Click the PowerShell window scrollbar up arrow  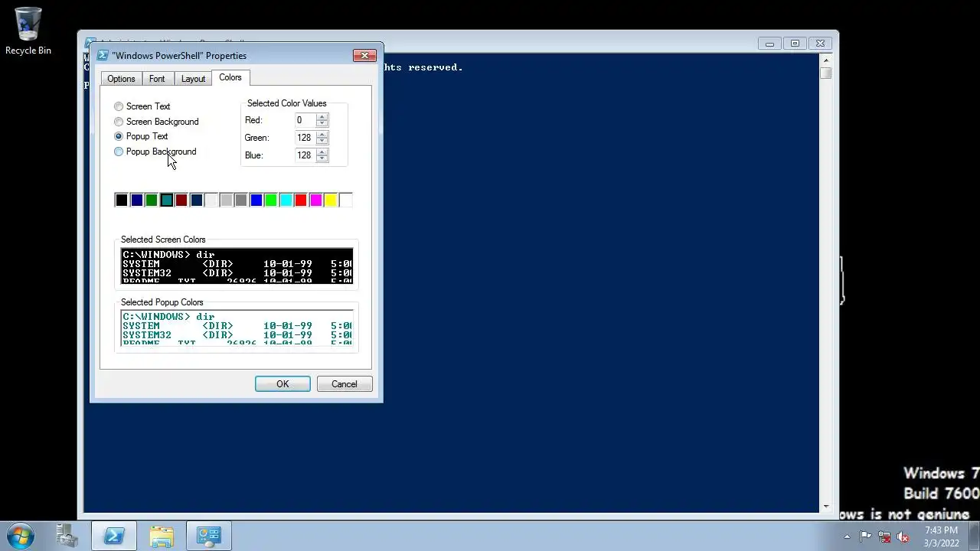825,60
